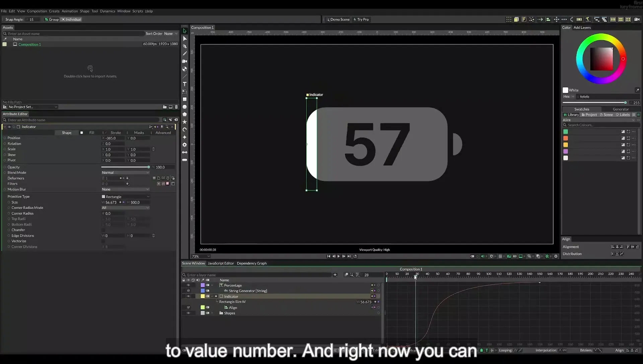The height and width of the screenshot is (364, 643).
Task: Jump to the last frame of the composition
Action: coord(349,256)
